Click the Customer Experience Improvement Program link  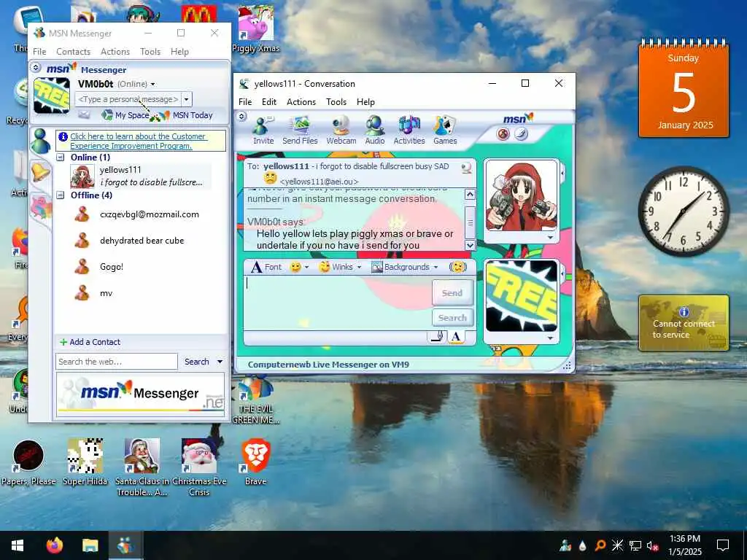(138, 141)
